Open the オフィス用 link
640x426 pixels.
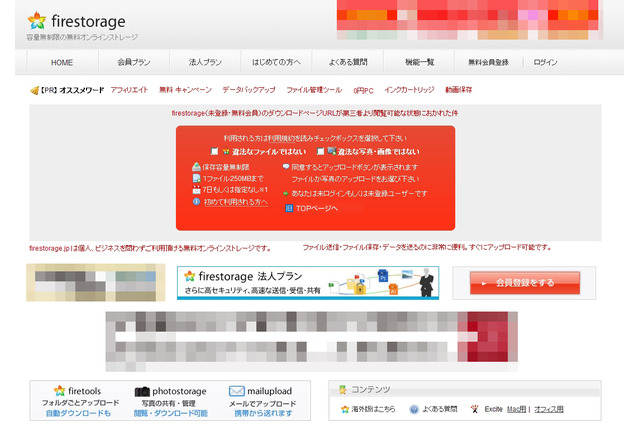click(549, 409)
